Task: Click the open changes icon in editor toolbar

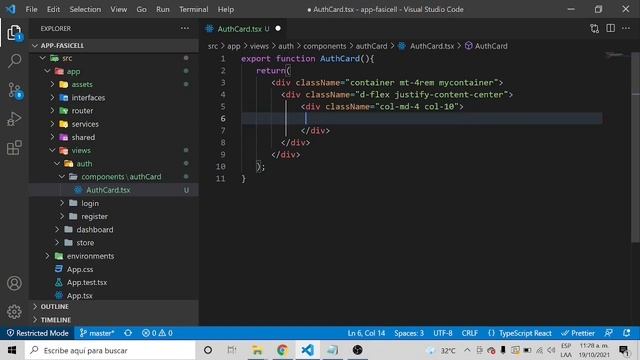Action: [x=594, y=28]
